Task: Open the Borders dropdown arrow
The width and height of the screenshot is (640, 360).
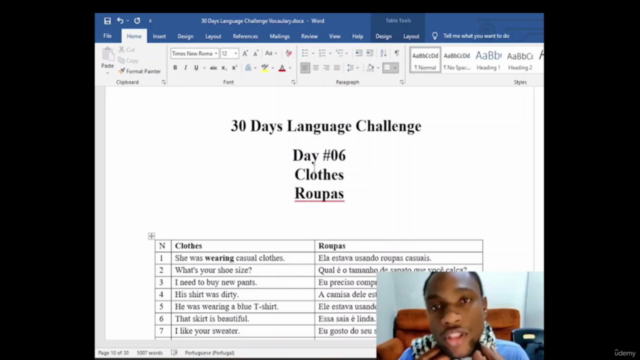Action: [395, 68]
